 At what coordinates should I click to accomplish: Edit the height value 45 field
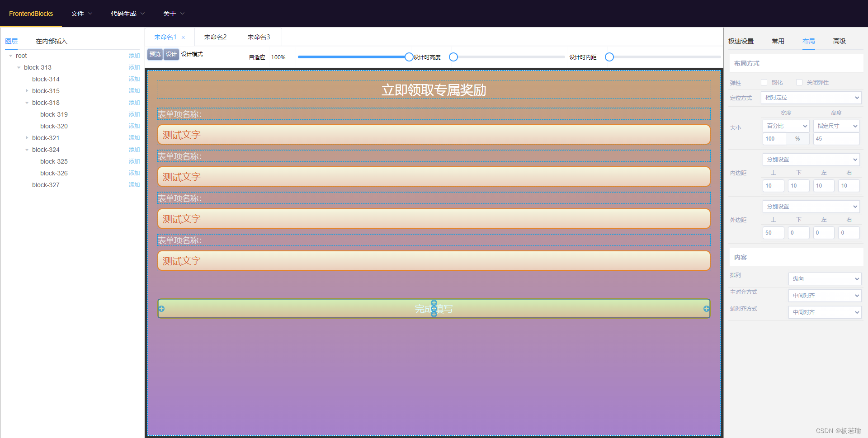pos(836,139)
